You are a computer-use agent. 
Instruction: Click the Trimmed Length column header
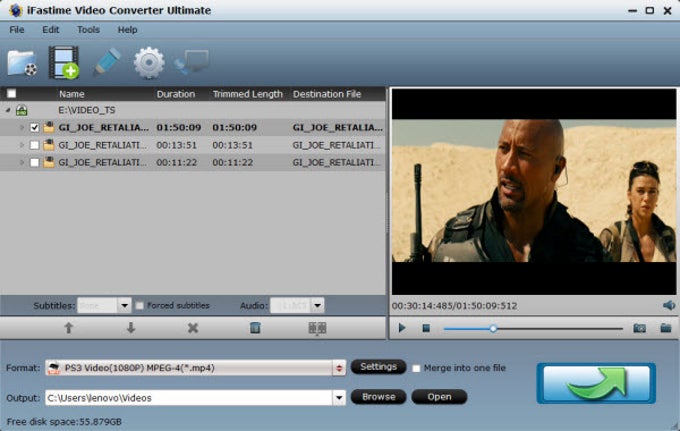click(247, 94)
